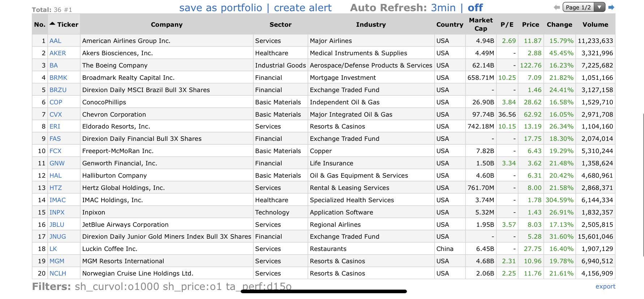Open the Page 1/2 dropdown
Viewport: 644px width, 299px height.
(x=584, y=7)
